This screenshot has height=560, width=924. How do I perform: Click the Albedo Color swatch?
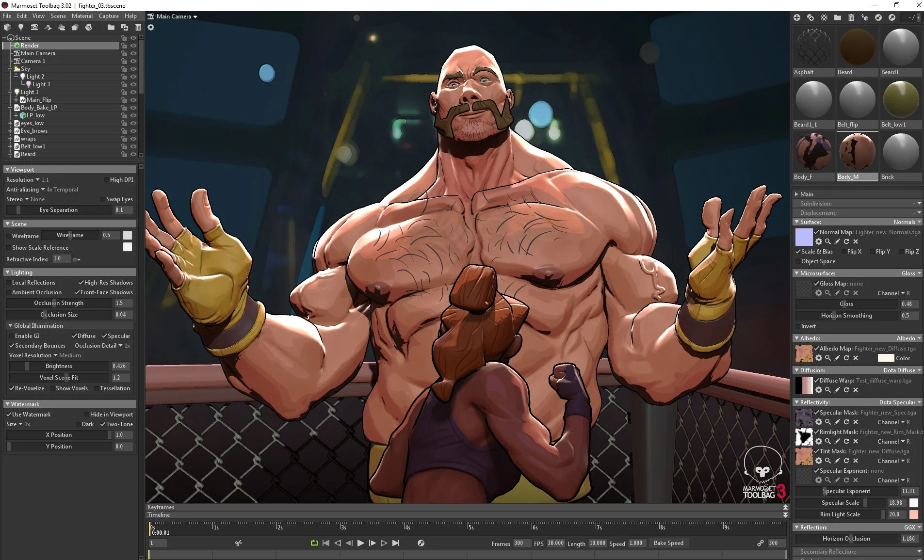(886, 358)
